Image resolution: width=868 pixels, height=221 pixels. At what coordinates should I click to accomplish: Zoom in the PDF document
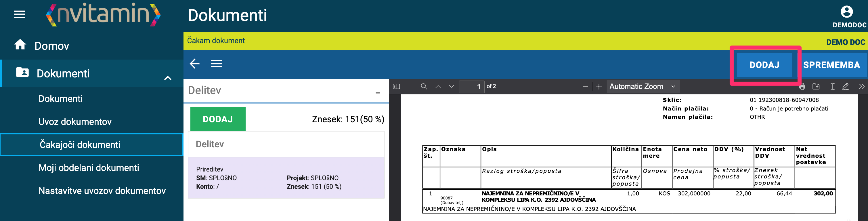(x=599, y=87)
